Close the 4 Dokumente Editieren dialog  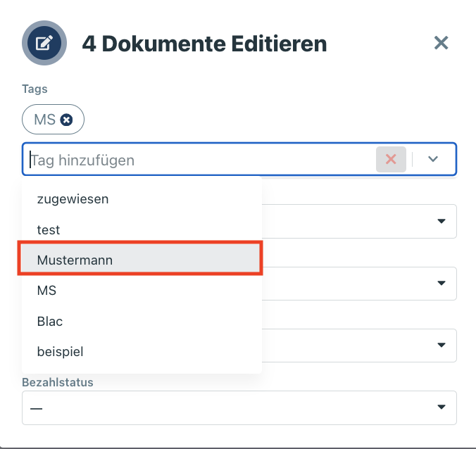tap(441, 44)
